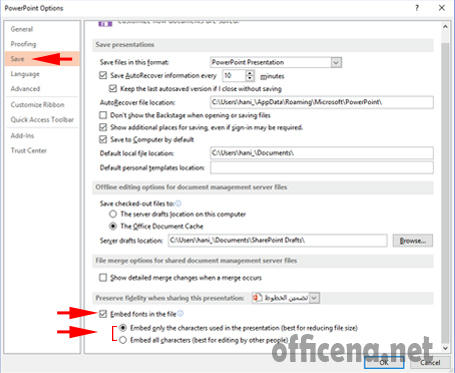Screen dimensions: 455x373
Task: Toggle Embed fonts in the file checkbox
Action: tap(103, 314)
